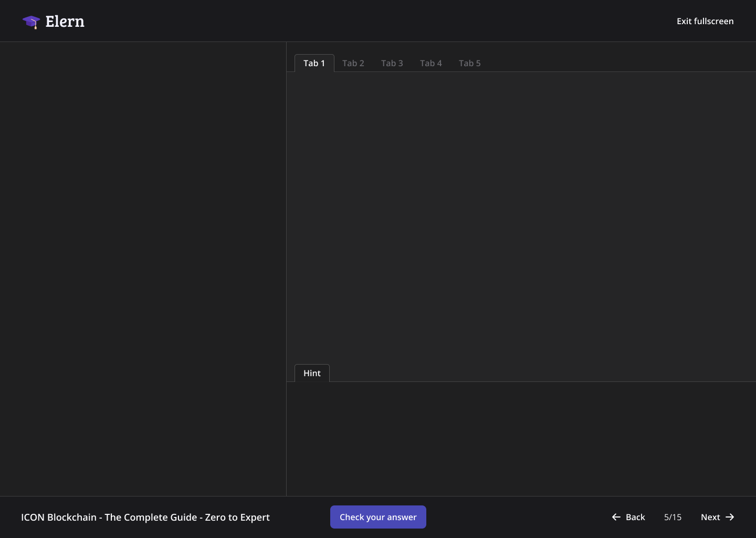
Task: Switch to Tab 4
Action: click(x=430, y=63)
